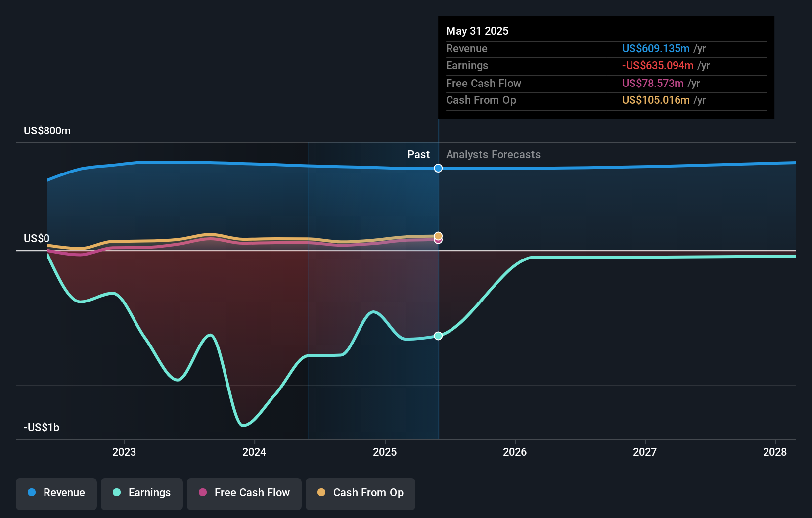The image size is (812, 518).
Task: Click the US$78.573m free cash flow value
Action: click(x=653, y=84)
